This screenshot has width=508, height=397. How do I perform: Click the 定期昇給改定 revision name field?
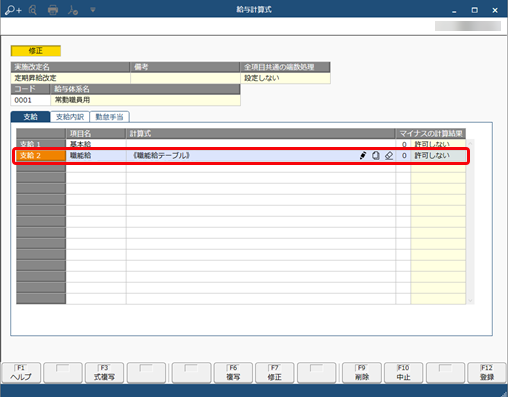(x=70, y=78)
